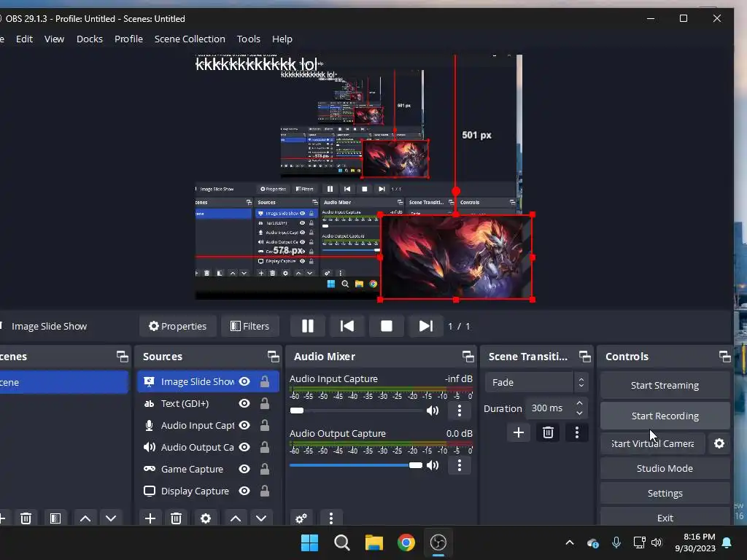The width and height of the screenshot is (747, 560).
Task: Pop out the Scenes dock
Action: pos(123,357)
